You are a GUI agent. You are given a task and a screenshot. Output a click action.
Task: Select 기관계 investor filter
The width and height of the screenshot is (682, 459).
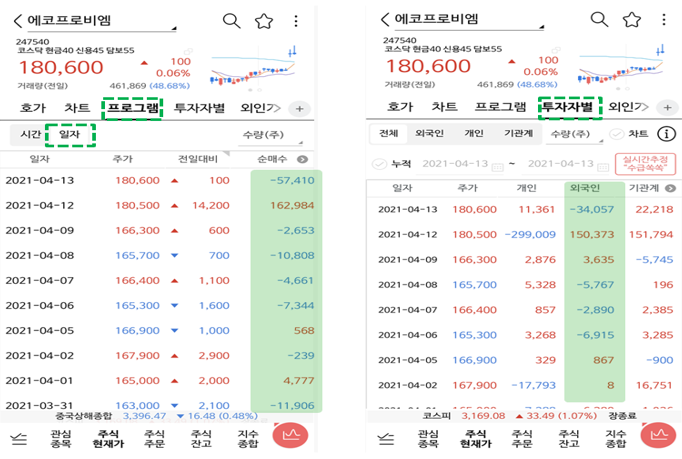[518, 133]
